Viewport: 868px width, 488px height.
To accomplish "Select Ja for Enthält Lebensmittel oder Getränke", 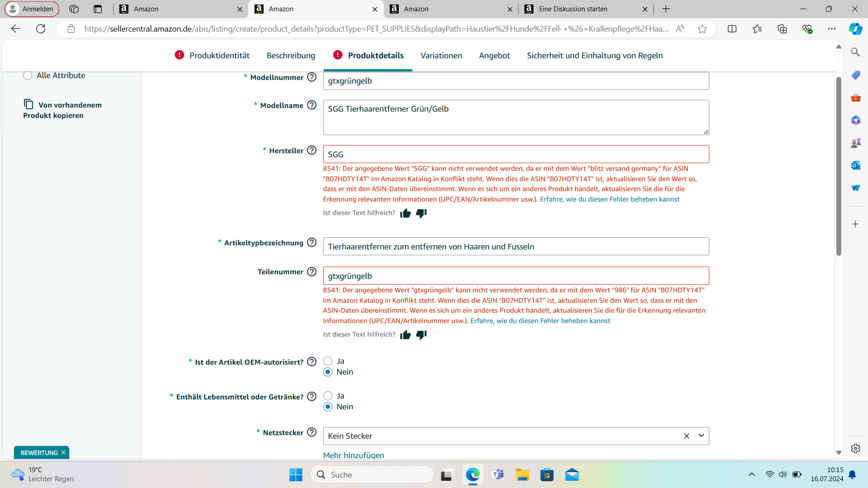I will [328, 396].
